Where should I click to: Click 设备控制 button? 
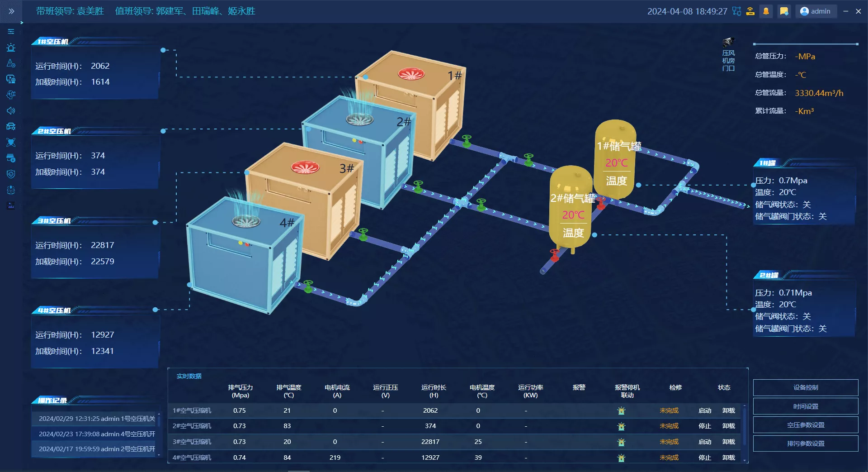tap(806, 387)
